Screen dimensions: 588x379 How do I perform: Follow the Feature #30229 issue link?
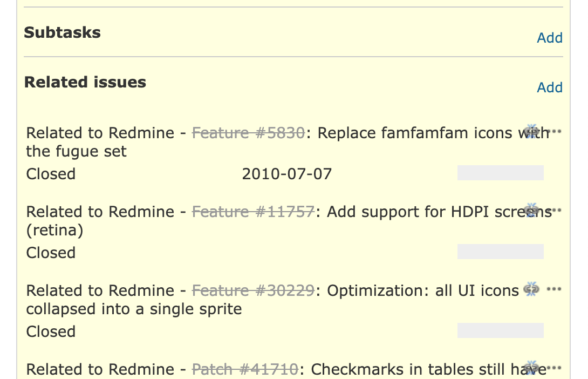click(253, 290)
